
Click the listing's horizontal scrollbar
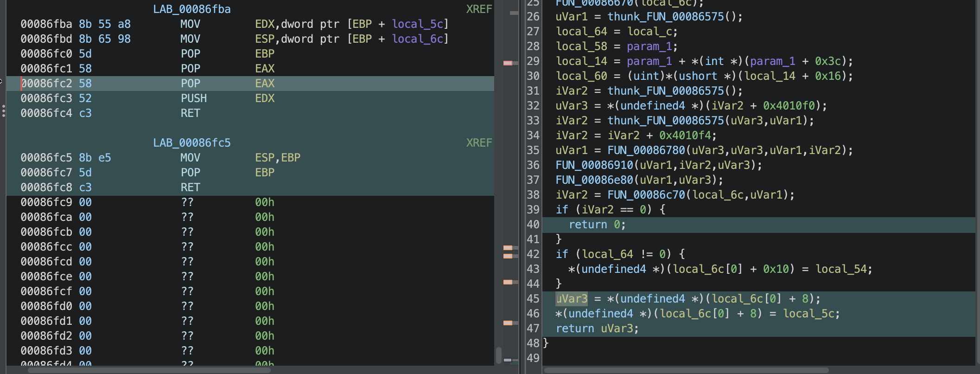tap(149, 370)
